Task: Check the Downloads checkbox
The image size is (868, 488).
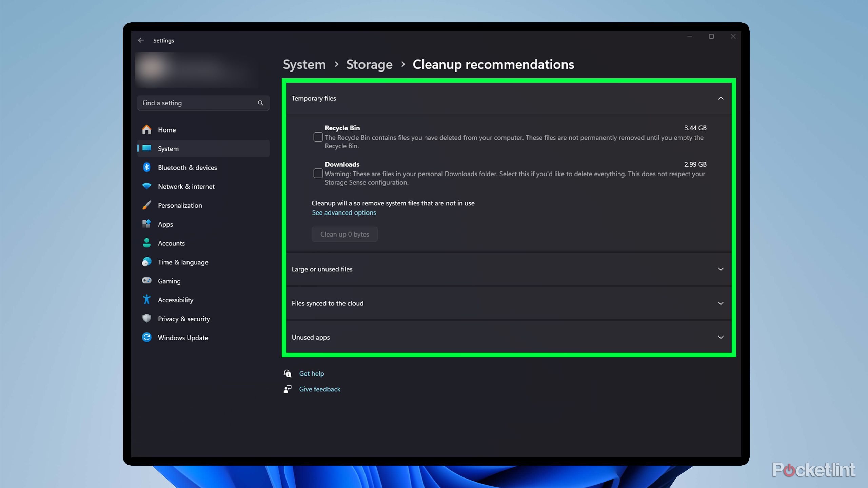Action: (318, 173)
